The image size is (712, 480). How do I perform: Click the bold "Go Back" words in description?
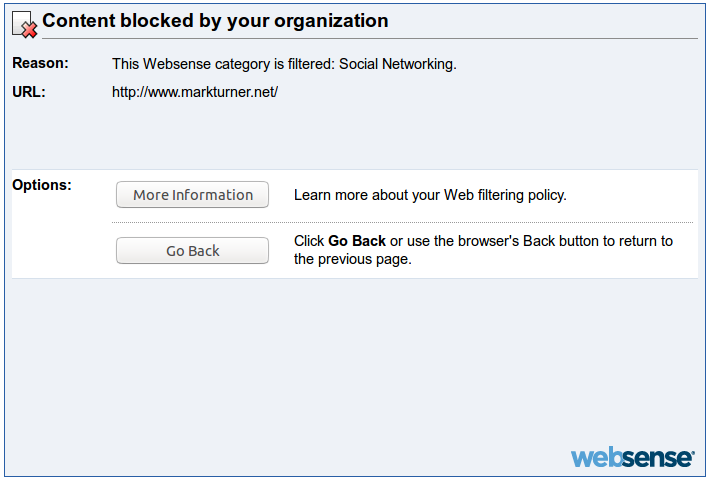coord(357,241)
